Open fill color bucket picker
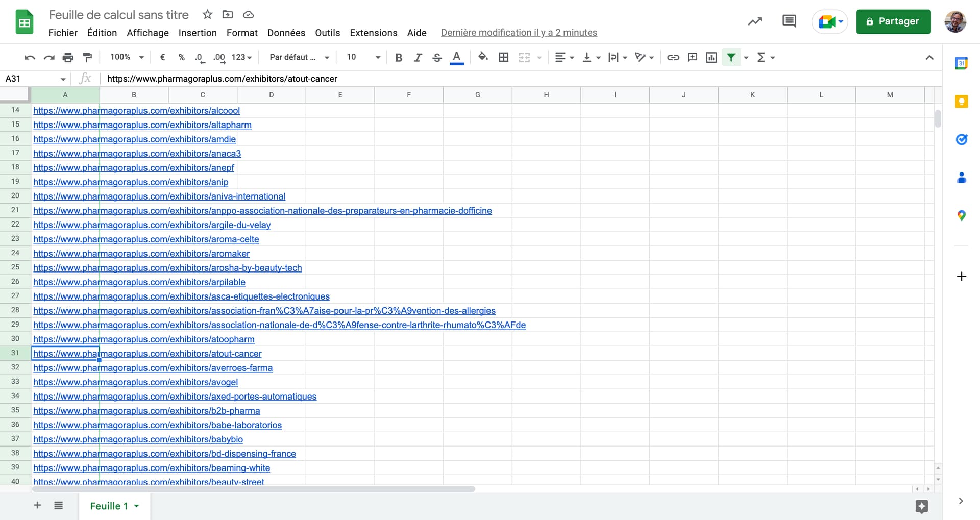 [483, 57]
